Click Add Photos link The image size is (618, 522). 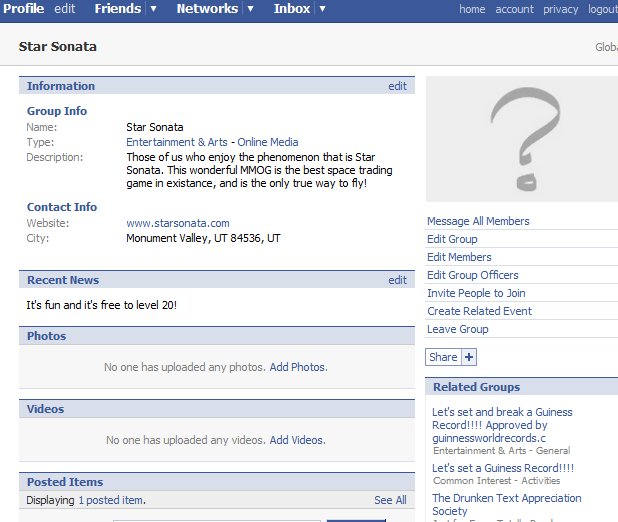click(x=298, y=367)
